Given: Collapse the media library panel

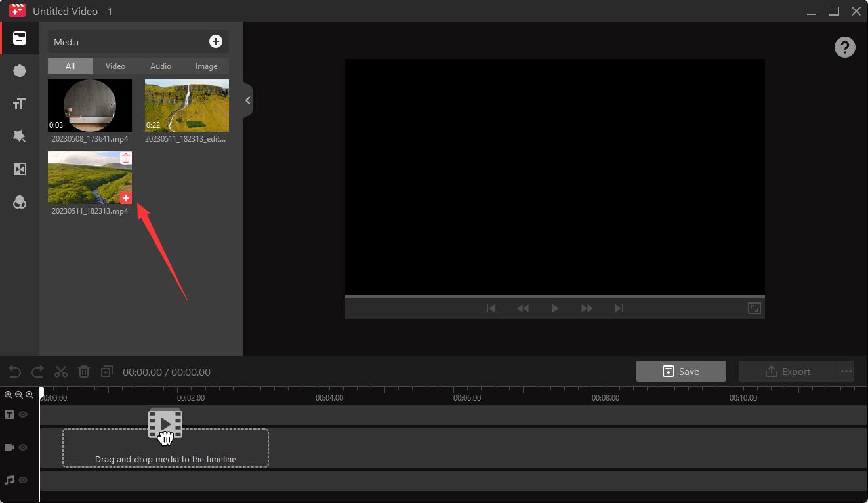Looking at the screenshot, I should [247, 100].
